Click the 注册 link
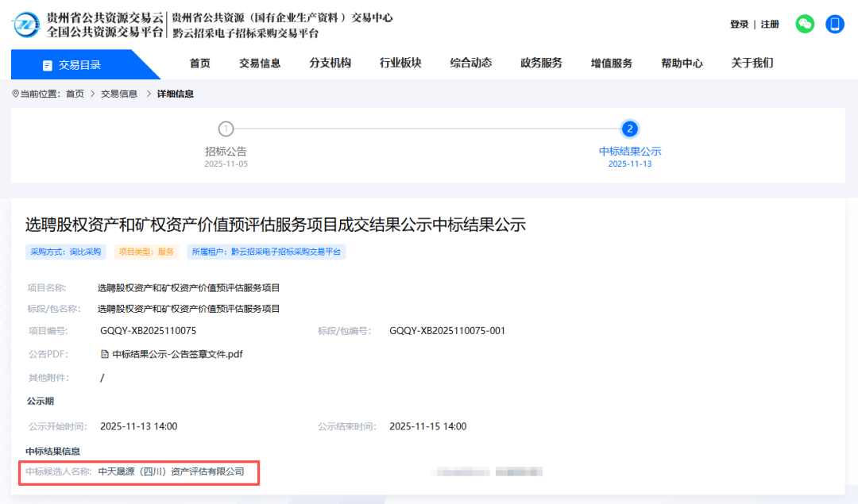Image resolution: width=858 pixels, height=504 pixels. [770, 25]
